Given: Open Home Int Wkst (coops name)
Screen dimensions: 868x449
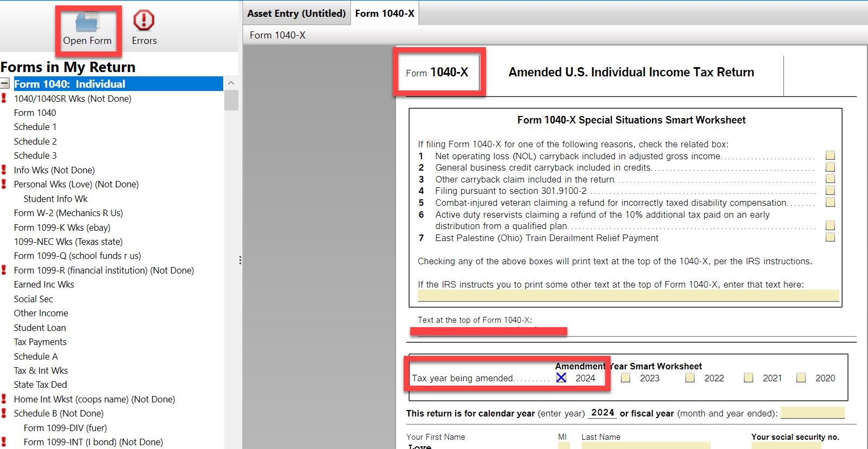Looking at the screenshot, I should 94,399.
